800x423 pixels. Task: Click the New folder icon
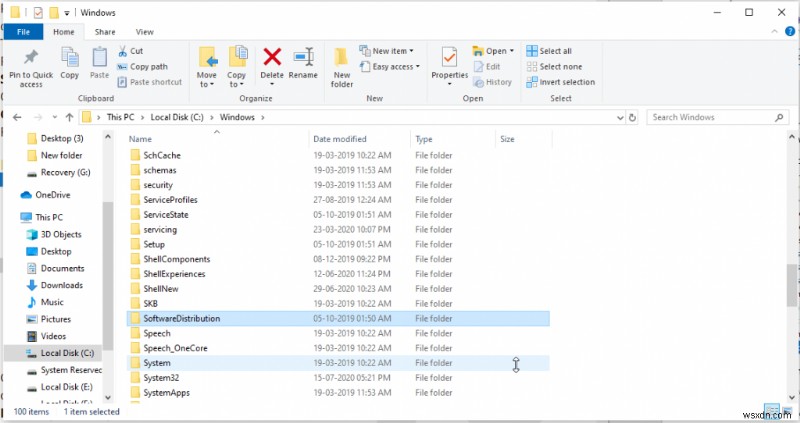click(341, 57)
